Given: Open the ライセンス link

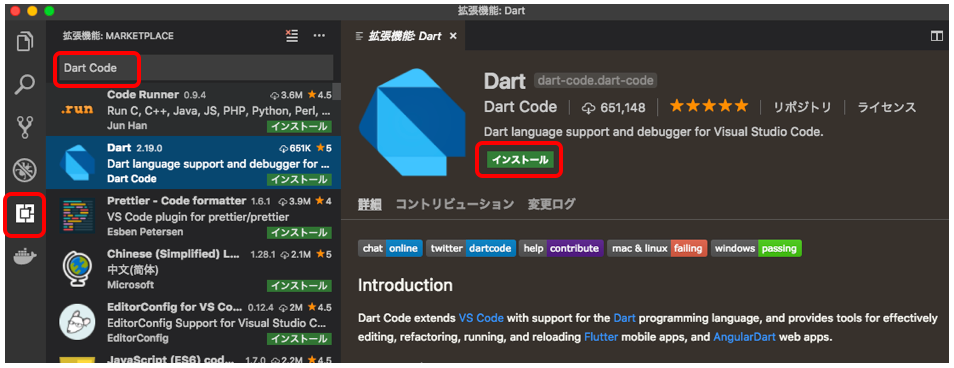Looking at the screenshot, I should click(x=886, y=108).
